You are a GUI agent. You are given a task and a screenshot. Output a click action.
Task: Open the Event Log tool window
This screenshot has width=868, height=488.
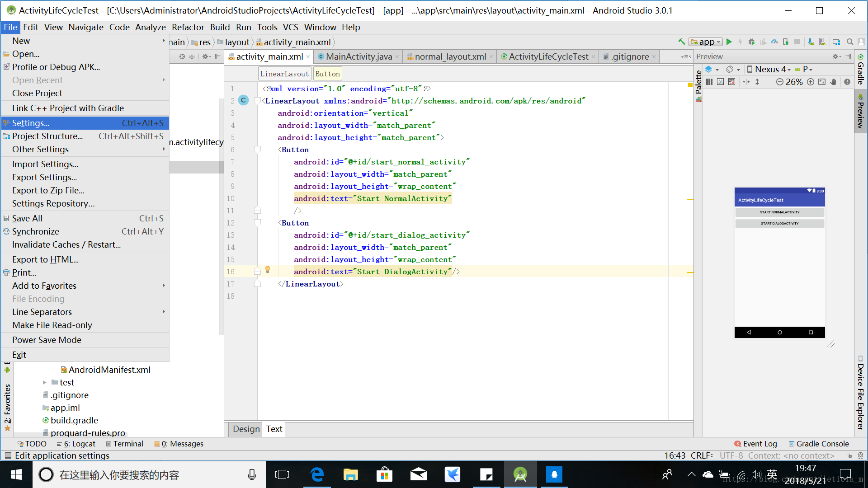click(755, 444)
